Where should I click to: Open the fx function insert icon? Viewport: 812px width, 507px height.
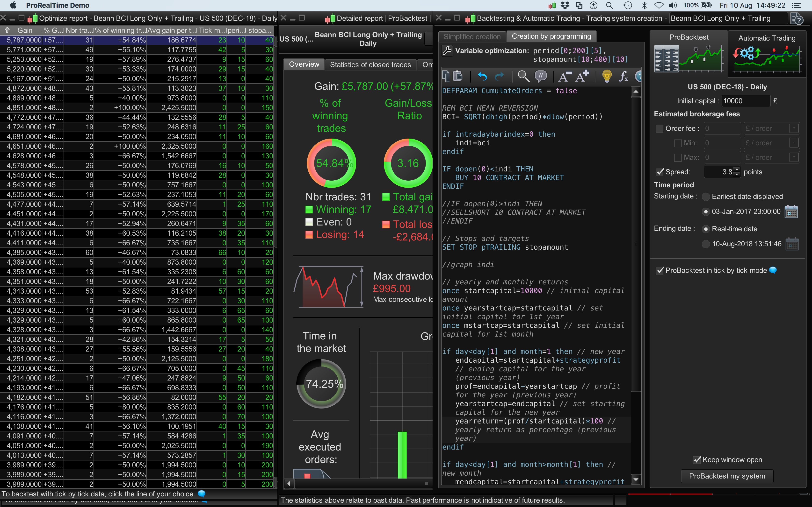pos(623,77)
